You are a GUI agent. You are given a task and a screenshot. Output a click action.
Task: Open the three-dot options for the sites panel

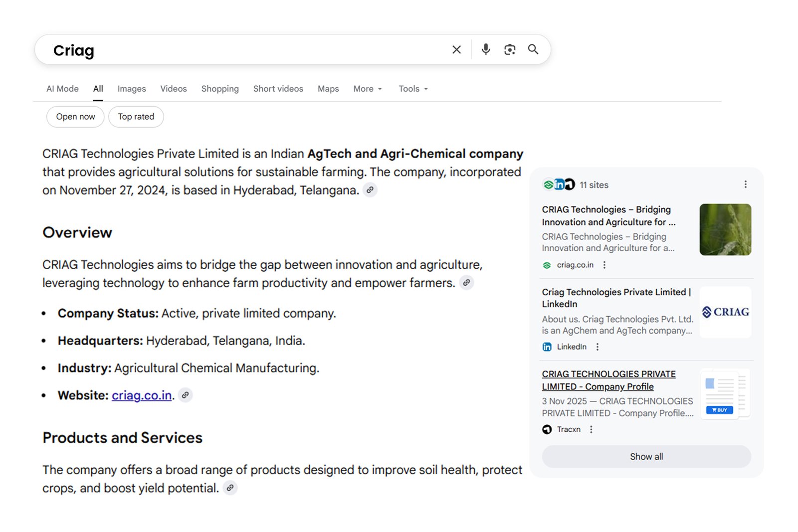coord(745,184)
